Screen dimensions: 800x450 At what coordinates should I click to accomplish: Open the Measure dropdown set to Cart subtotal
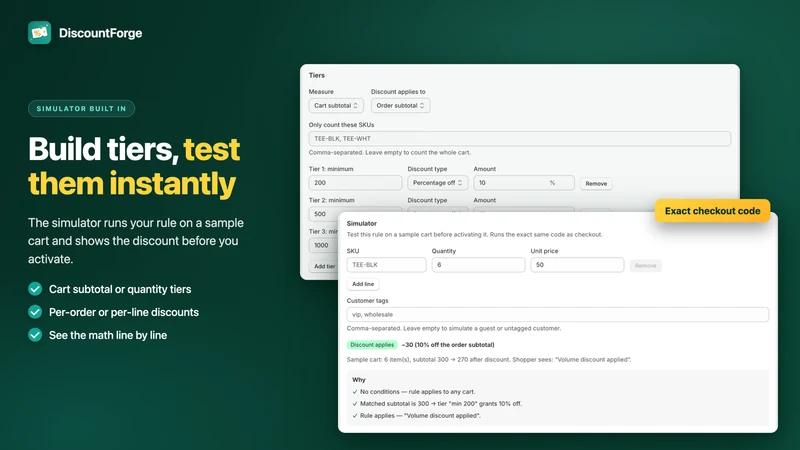tap(336, 106)
